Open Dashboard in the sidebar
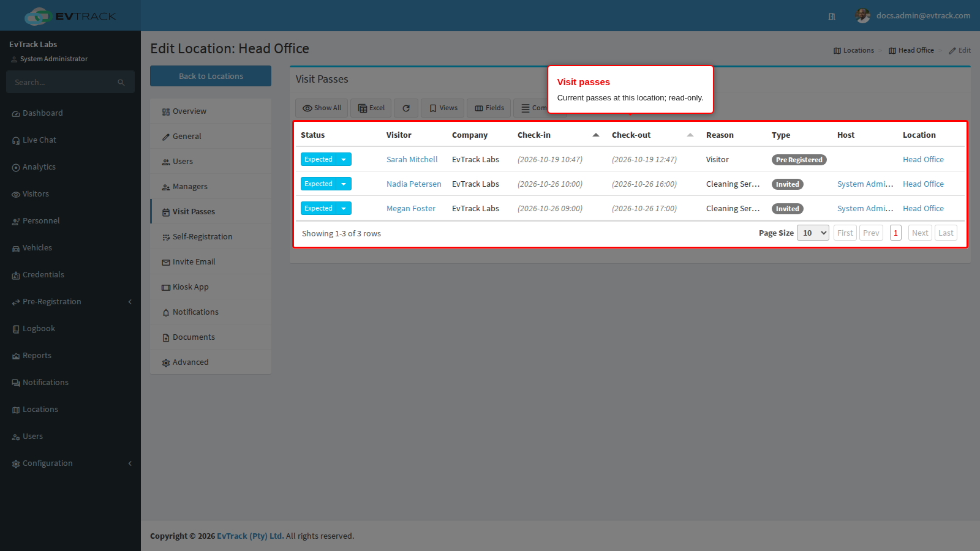 (70, 113)
